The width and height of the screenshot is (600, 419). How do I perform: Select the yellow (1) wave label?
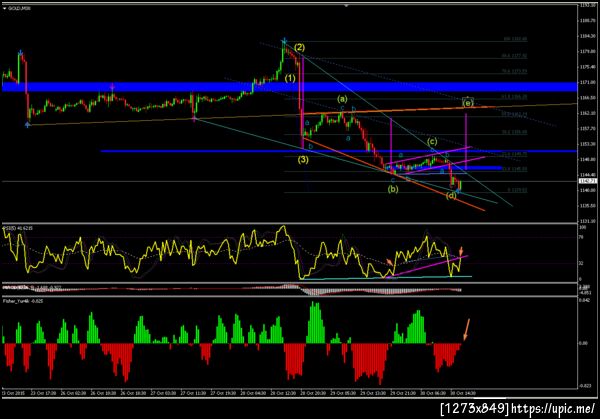point(290,78)
